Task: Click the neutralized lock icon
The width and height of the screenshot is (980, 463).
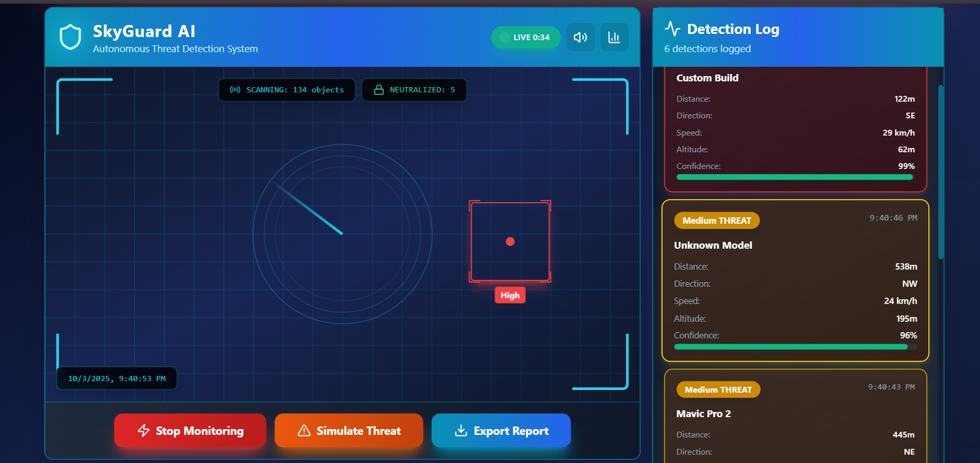Action: click(379, 90)
